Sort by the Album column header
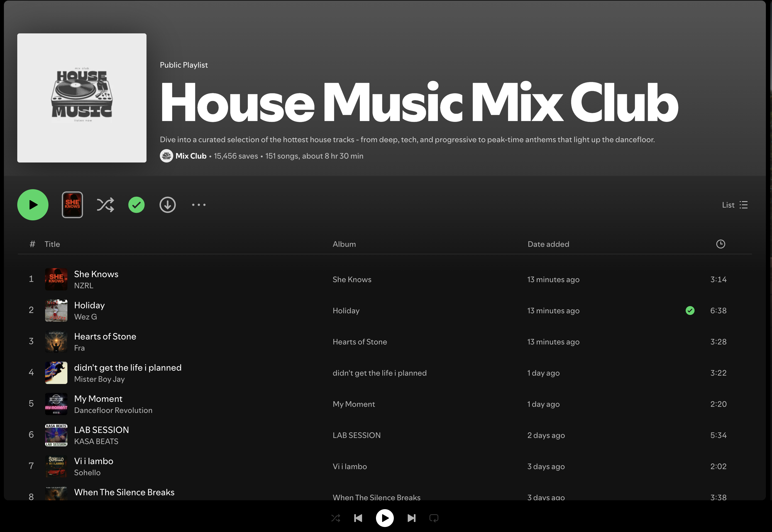Viewport: 772px width, 532px height. pyautogui.click(x=344, y=244)
